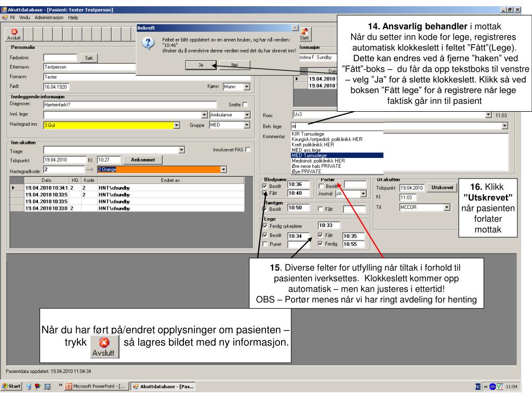Click the Avslutt toolbar icon
This screenshot has width=532, height=399.
[14, 34]
